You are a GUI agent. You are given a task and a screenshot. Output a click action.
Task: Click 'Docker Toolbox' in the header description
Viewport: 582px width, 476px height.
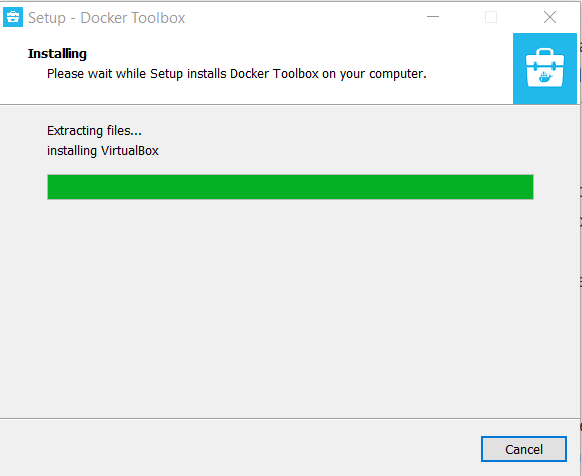tap(274, 74)
